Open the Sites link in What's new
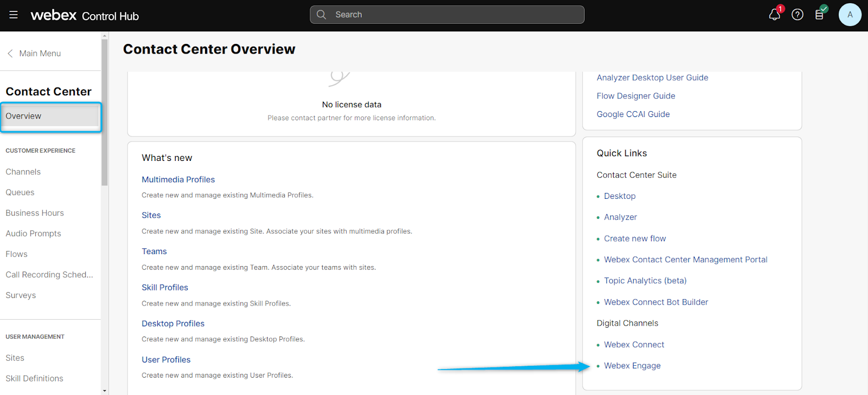The height and width of the screenshot is (395, 868). click(151, 216)
